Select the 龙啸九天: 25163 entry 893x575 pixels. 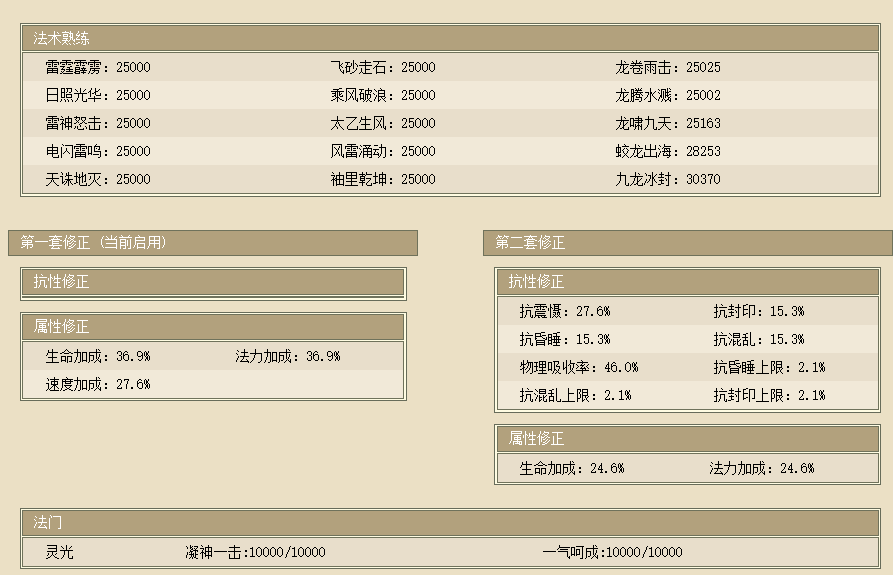667,124
